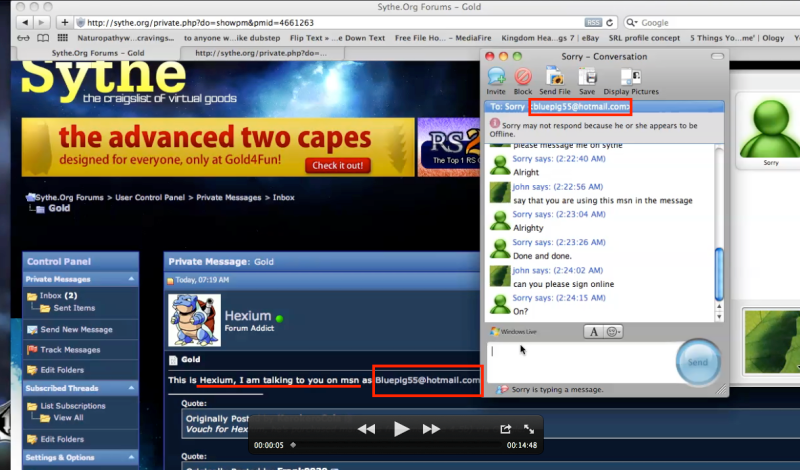Screen dimensions: 800x470
Task: Click Edit Folders under Subscribed Threads
Action: 62,439
